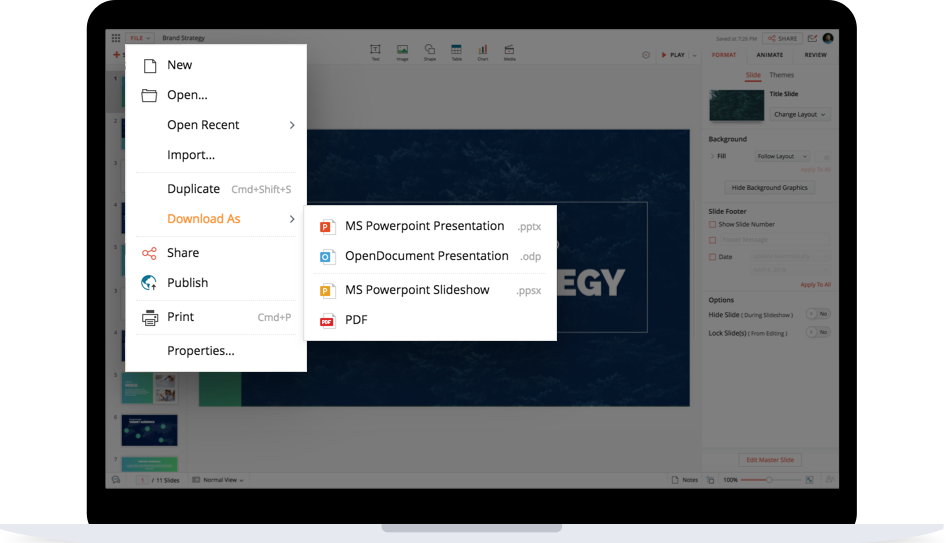Click the collaborators icon in status bar corner
Screen dimensions: 946x543
click(830, 480)
